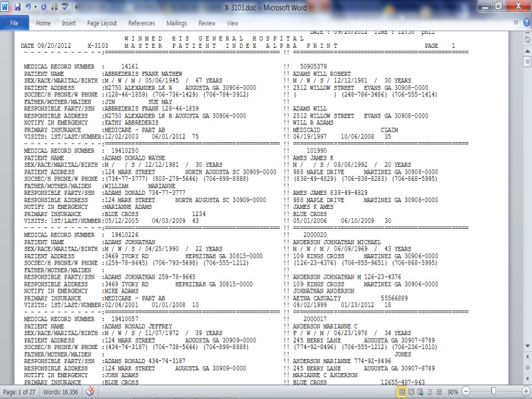The width and height of the screenshot is (532, 399).
Task: Open the File tab
Action: [x=14, y=23]
